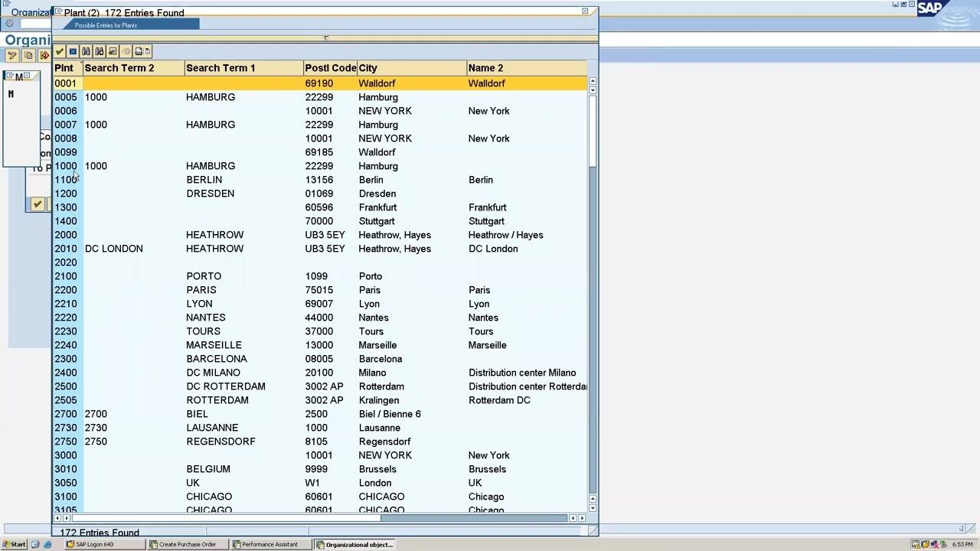The width and height of the screenshot is (980, 551).
Task: Select plant 2010 DC LONDON entry
Action: click(x=320, y=249)
